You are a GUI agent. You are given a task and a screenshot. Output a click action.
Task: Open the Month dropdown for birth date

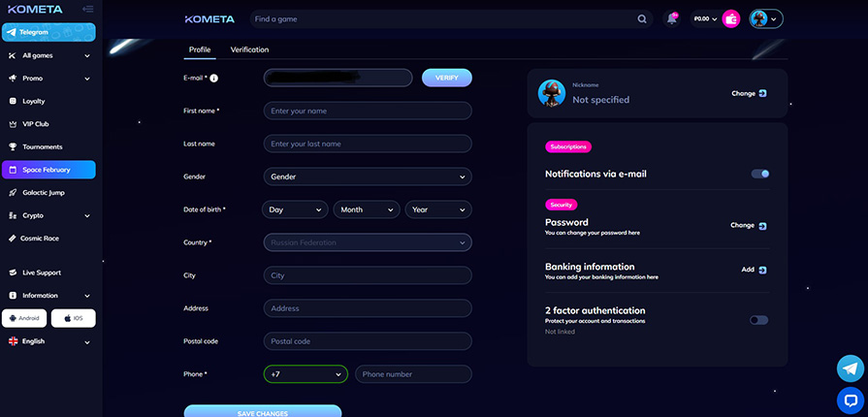[x=367, y=209]
